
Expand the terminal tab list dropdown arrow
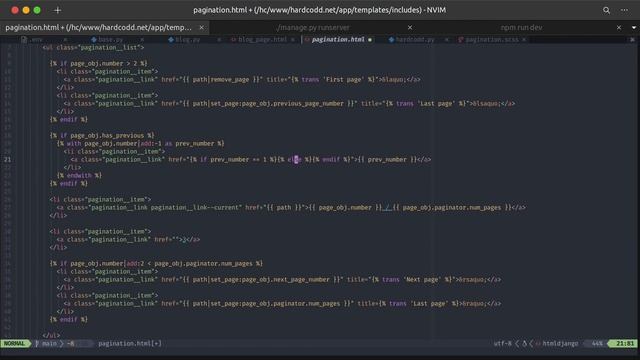click(x=633, y=27)
